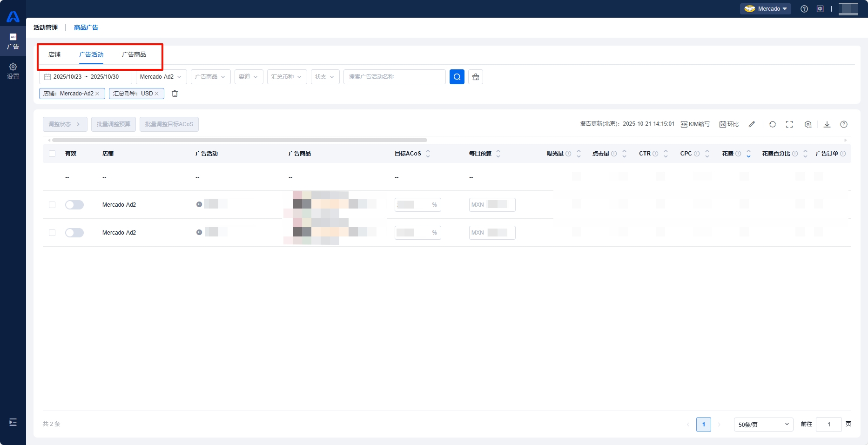Open the Mercado-Ad2 store dropdown

click(x=161, y=77)
